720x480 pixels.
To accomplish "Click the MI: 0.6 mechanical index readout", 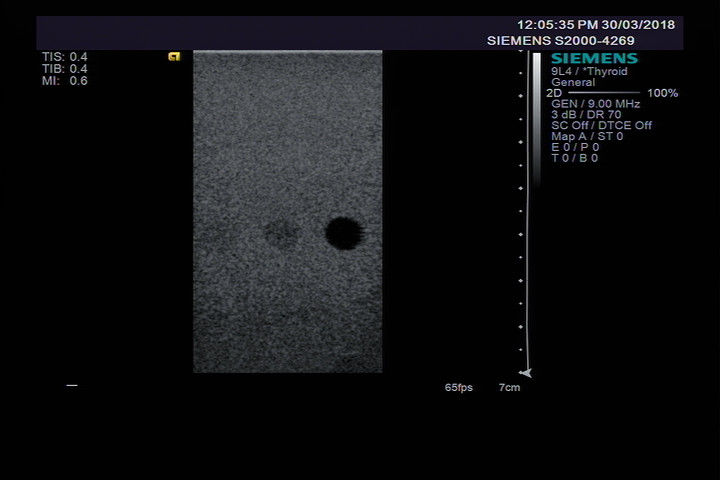I will pos(64,81).
